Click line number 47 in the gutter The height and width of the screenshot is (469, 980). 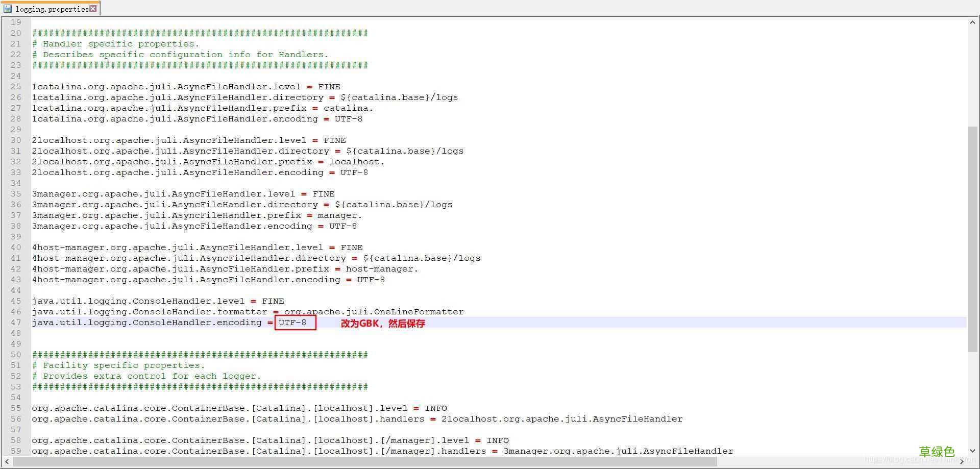(x=16, y=323)
